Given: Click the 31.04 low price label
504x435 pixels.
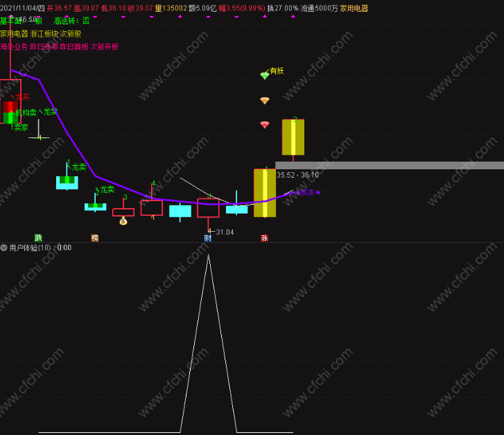Looking at the screenshot, I should [x=225, y=232].
